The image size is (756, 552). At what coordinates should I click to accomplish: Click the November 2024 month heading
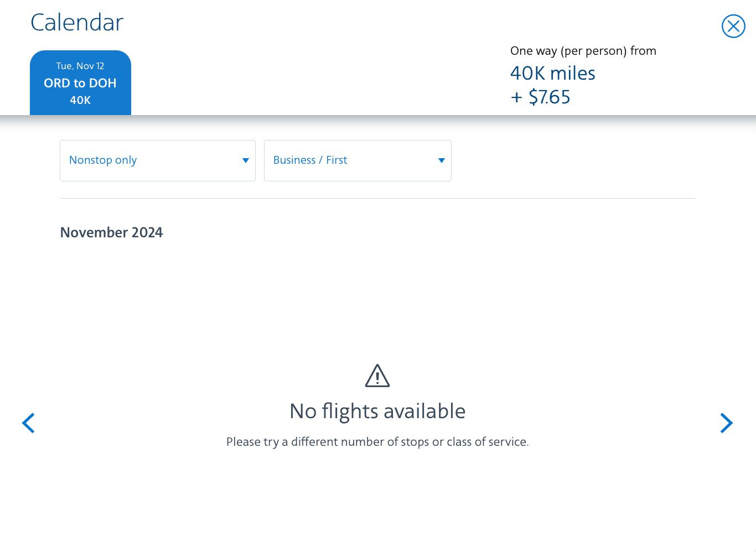[111, 232]
